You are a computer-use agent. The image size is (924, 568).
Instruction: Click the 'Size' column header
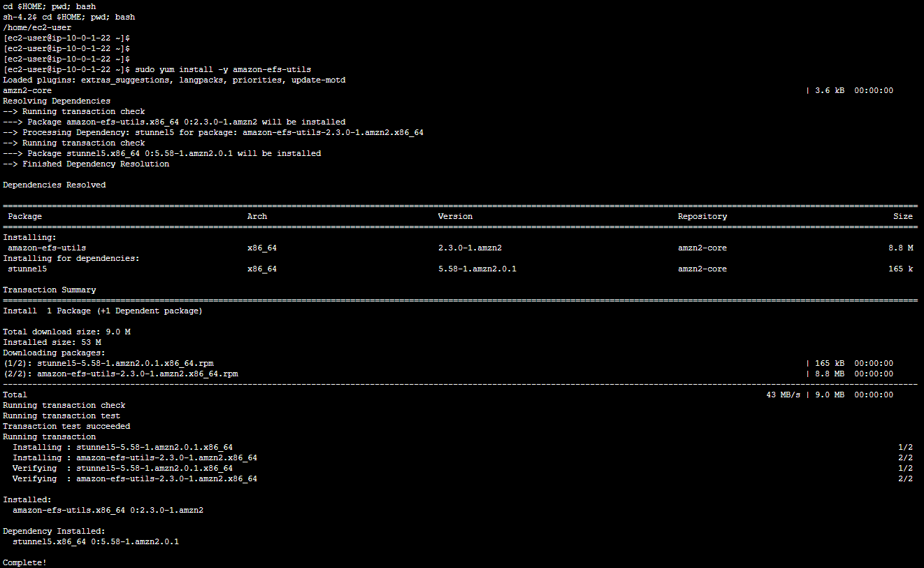pos(903,216)
